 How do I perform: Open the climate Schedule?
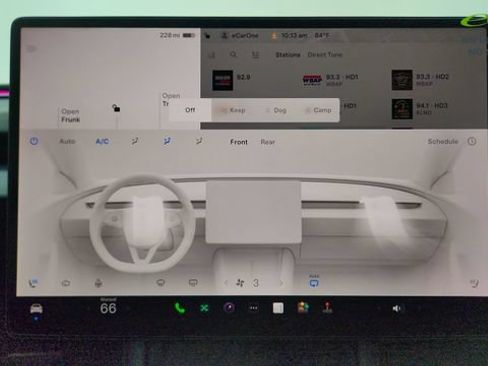pos(443,141)
